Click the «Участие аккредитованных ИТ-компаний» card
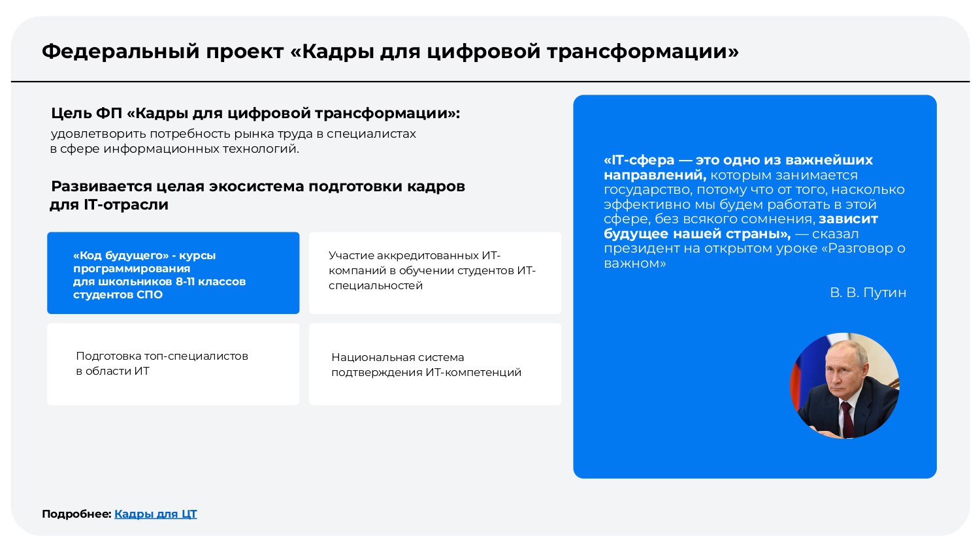980x551 pixels. (435, 273)
